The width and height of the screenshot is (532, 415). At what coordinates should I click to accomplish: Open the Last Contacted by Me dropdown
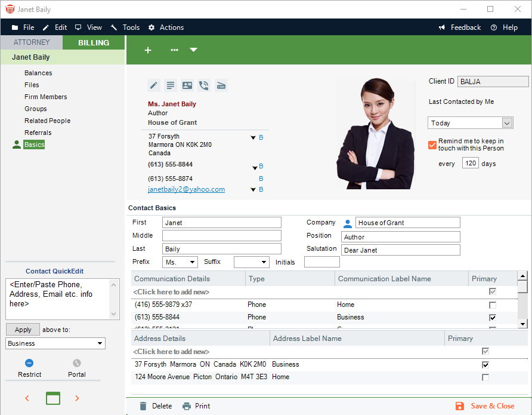(507, 123)
